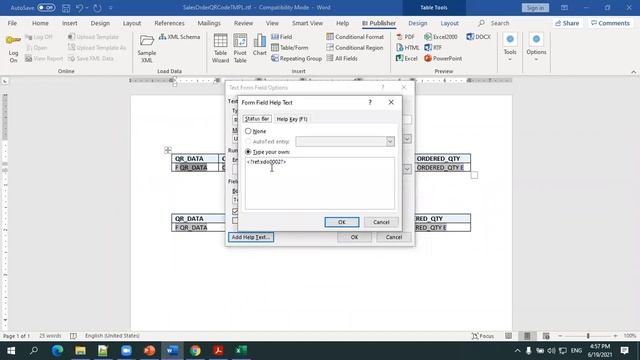Insert a Repeating Group
The height and width of the screenshot is (360, 640).
pos(296,58)
